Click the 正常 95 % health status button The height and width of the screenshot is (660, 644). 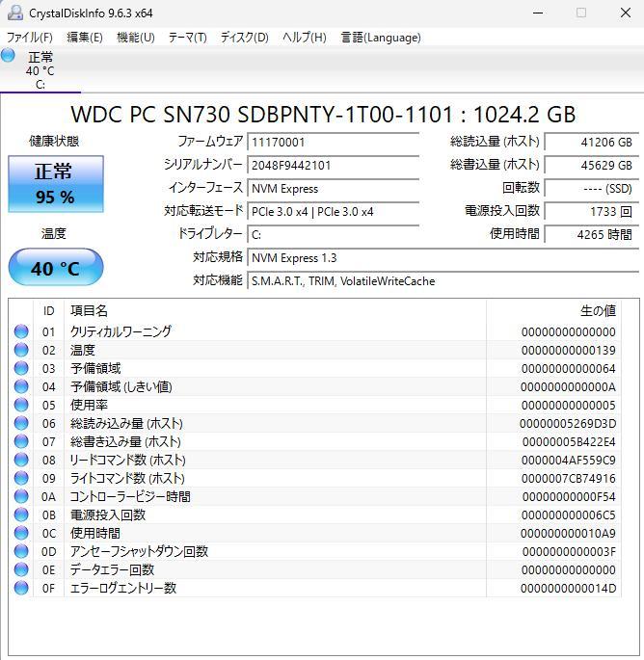(56, 184)
